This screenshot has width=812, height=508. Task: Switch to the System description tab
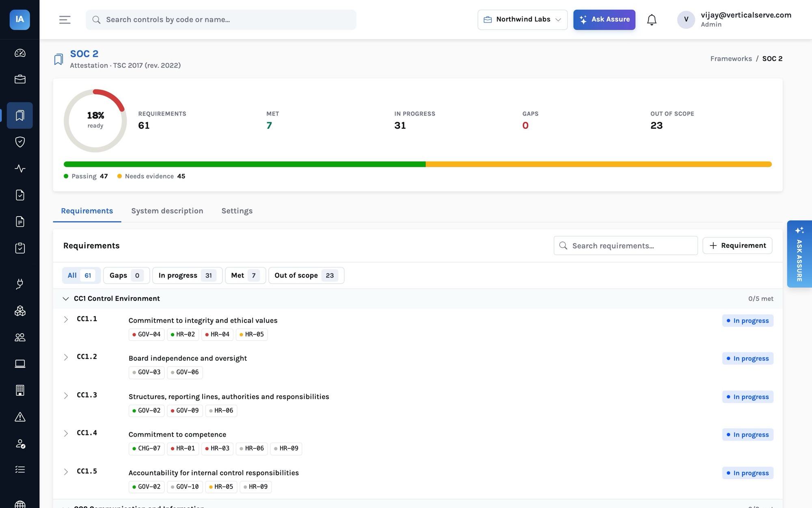pyautogui.click(x=167, y=211)
